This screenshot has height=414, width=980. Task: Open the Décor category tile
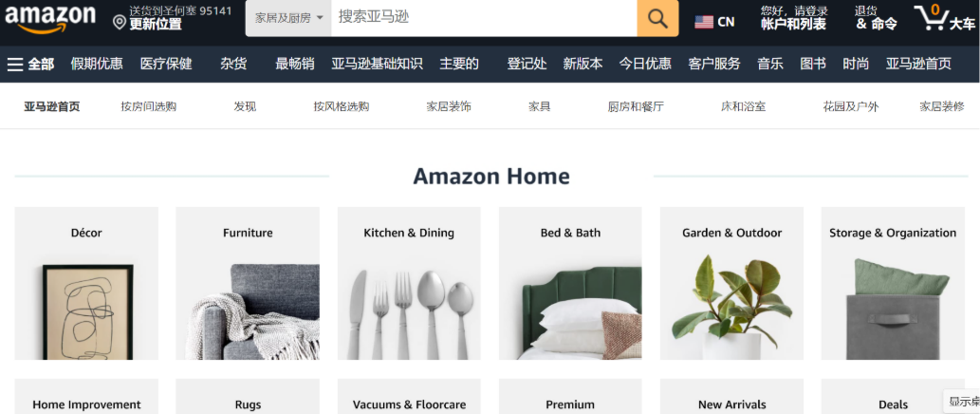coord(86,283)
